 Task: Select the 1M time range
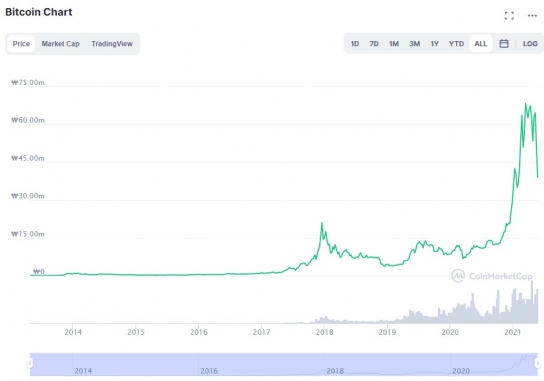(x=394, y=44)
